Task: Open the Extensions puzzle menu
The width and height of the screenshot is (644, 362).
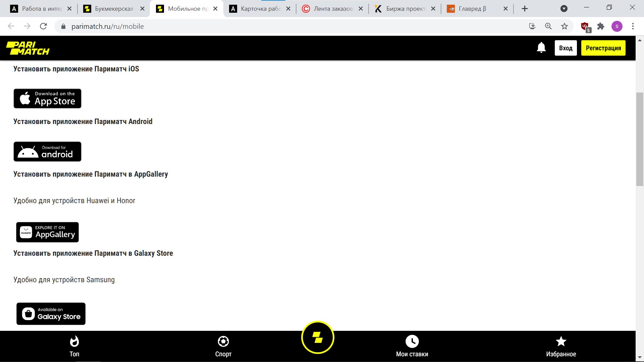Action: point(601,26)
